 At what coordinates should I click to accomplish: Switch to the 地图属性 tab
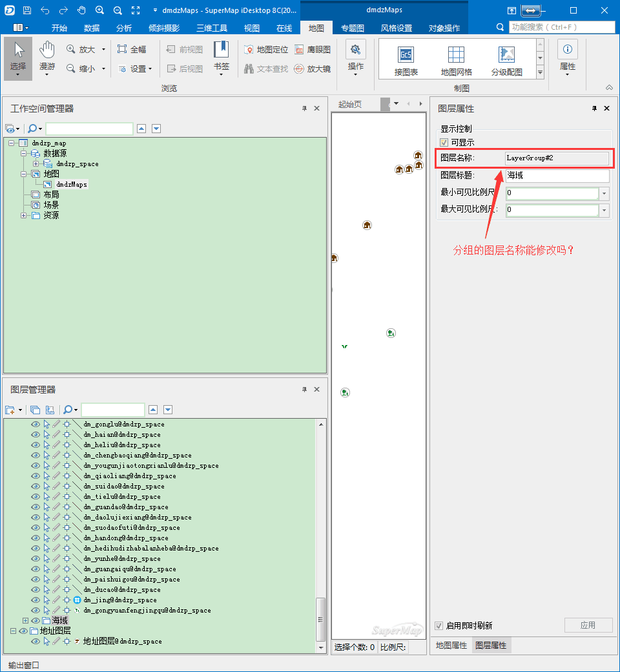(451, 646)
